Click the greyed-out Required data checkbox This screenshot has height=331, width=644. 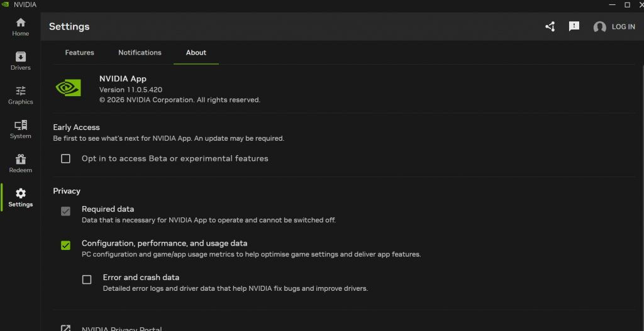[65, 211]
